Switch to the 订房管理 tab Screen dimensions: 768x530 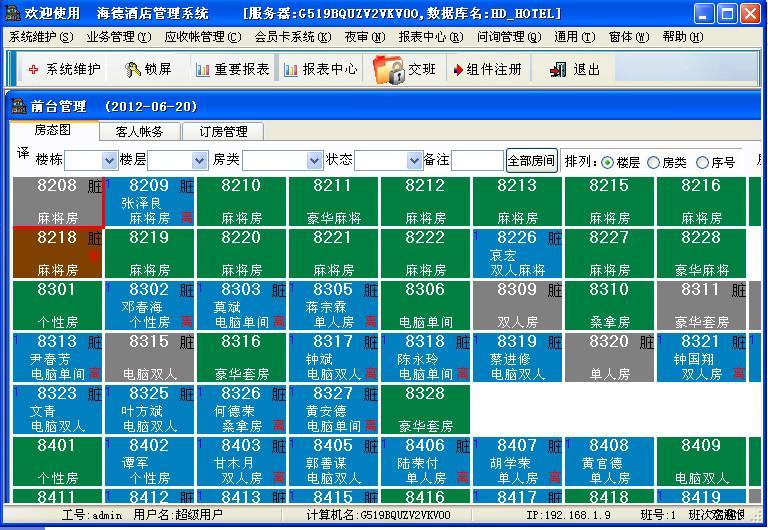tap(222, 131)
